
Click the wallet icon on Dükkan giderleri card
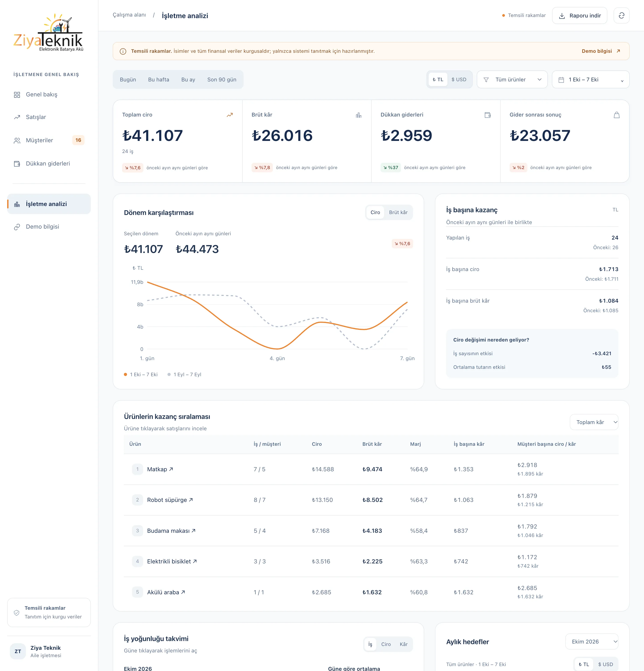(x=488, y=115)
